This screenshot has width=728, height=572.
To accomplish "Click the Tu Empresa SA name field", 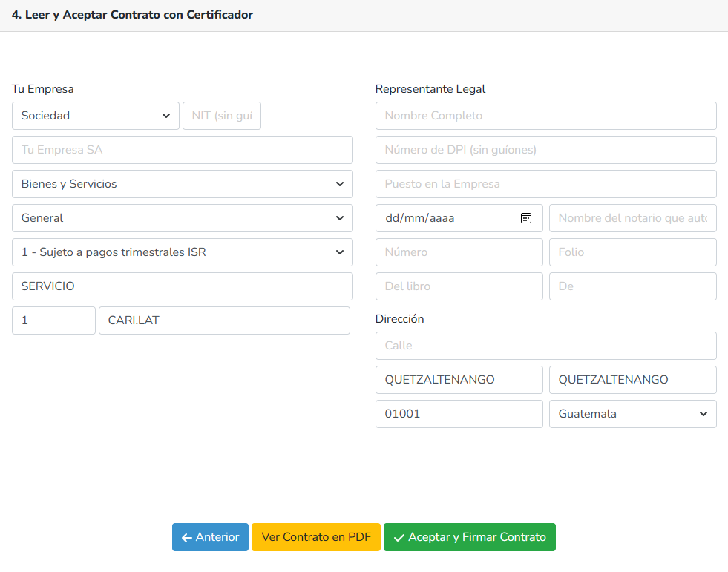I will (x=182, y=150).
